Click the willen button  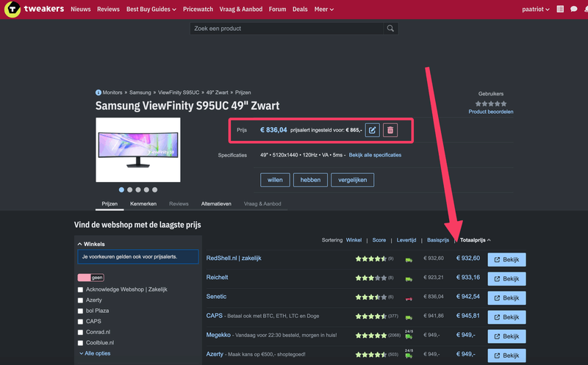275,180
